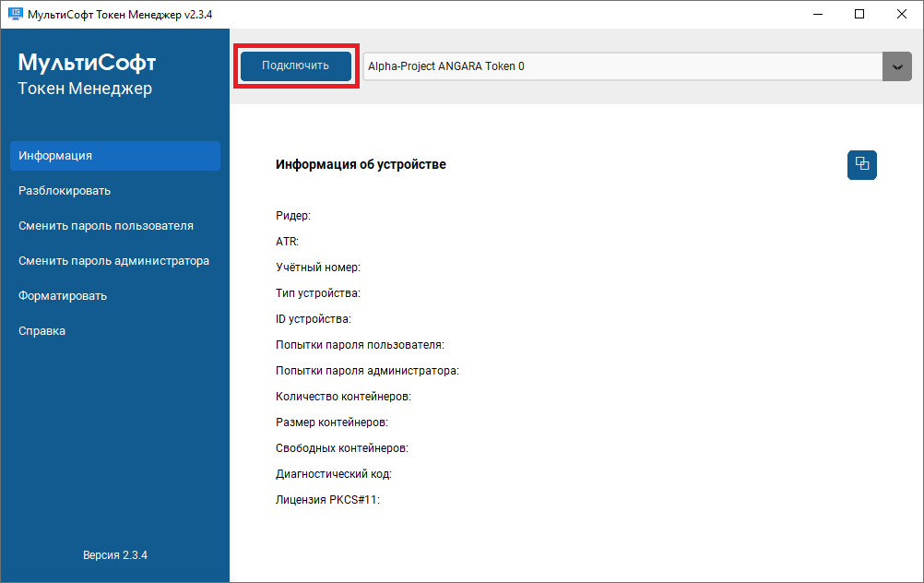Click the Диагностический код row
Screen dimensions: 924x583
point(334,474)
